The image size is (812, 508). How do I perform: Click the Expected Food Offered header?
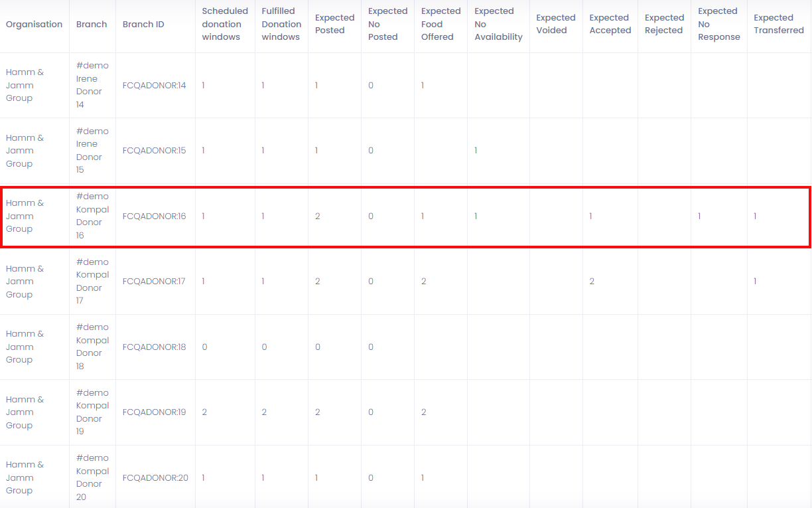[440, 25]
